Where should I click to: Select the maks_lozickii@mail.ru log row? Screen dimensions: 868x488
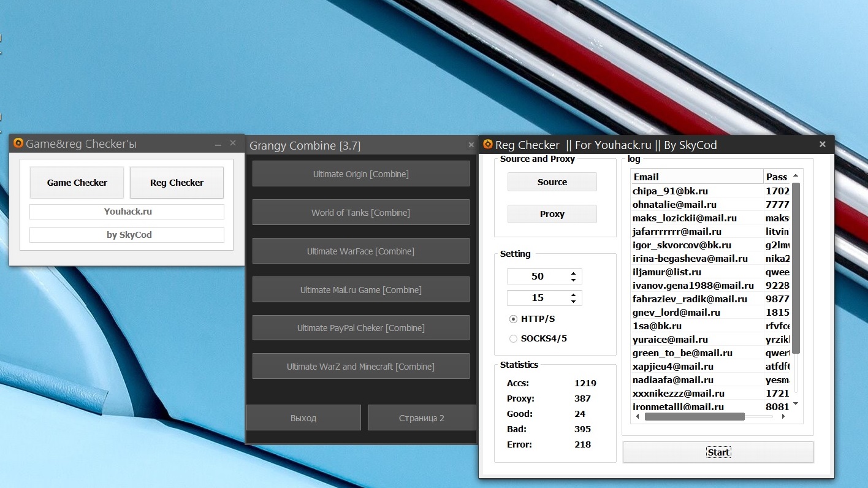coord(711,218)
